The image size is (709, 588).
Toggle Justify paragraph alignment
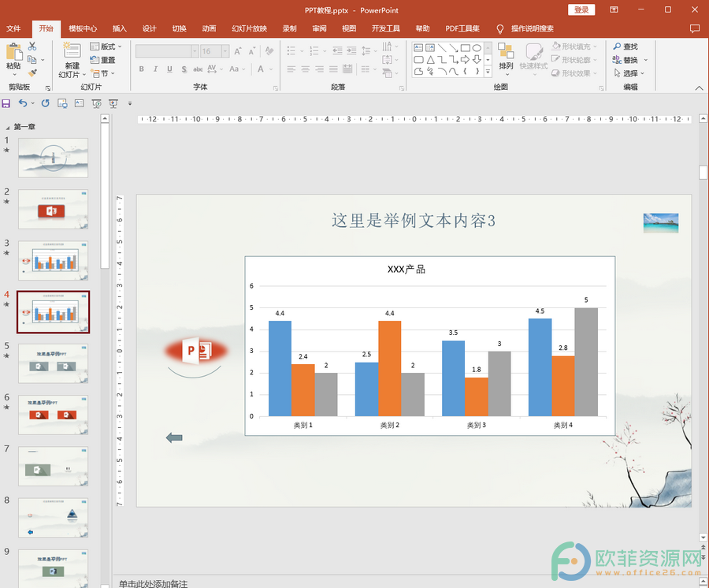(x=333, y=69)
